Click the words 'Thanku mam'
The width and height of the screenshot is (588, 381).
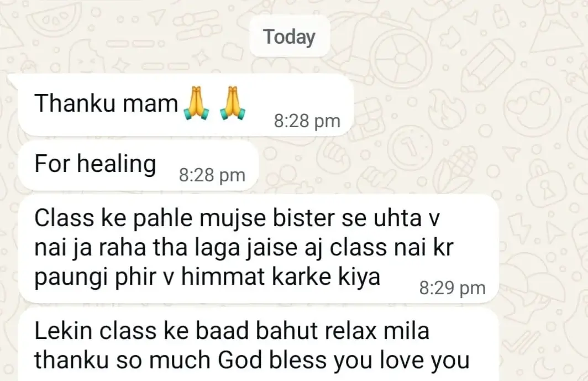tap(106, 103)
